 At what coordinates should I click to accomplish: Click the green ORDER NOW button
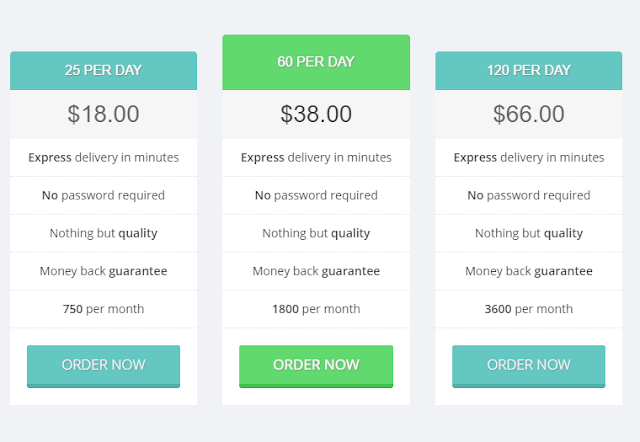click(316, 366)
